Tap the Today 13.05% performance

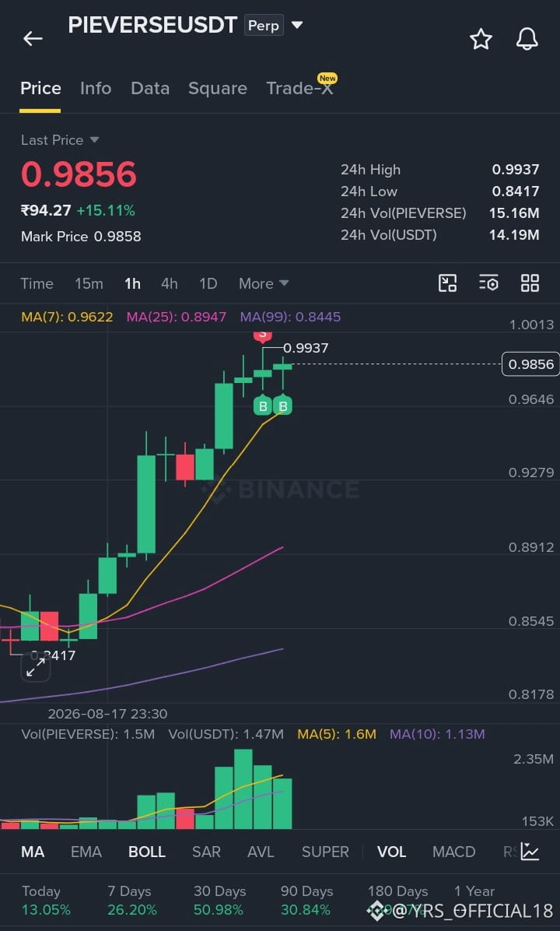[46, 901]
